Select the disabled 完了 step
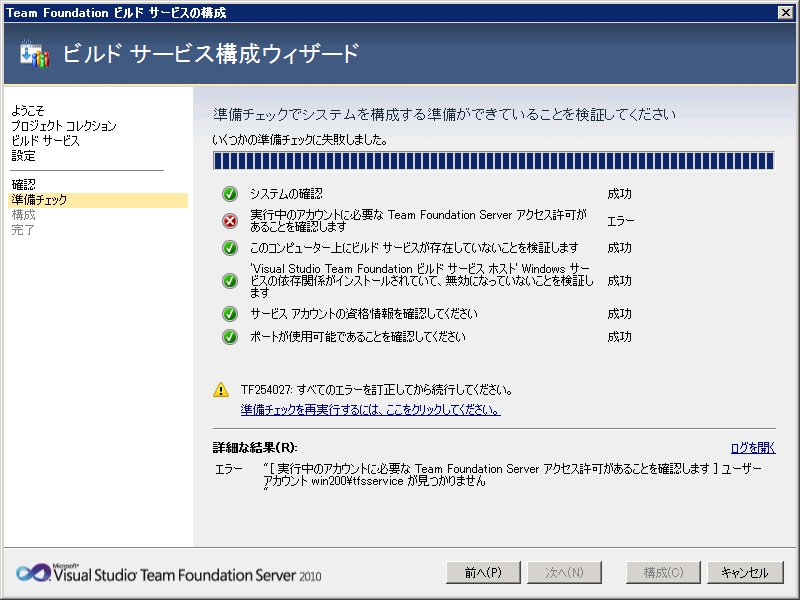 [x=23, y=230]
